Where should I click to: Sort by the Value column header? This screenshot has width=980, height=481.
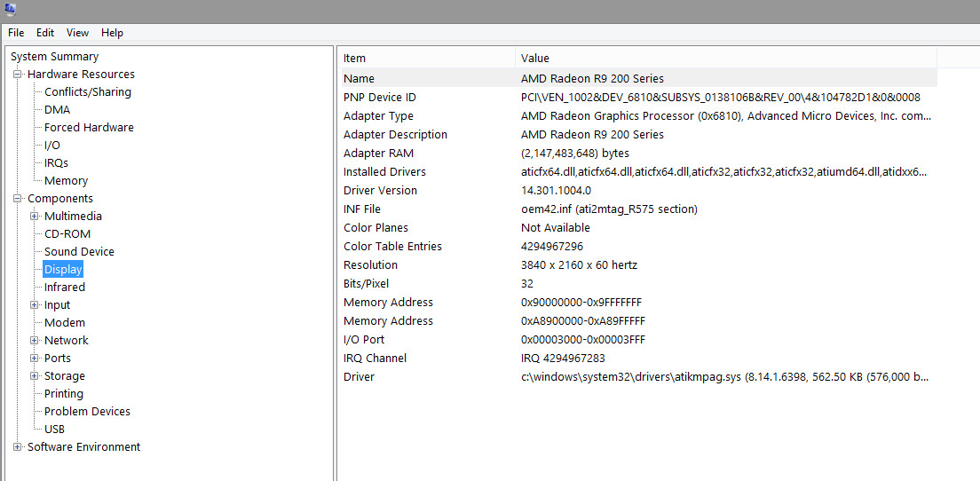pos(725,58)
